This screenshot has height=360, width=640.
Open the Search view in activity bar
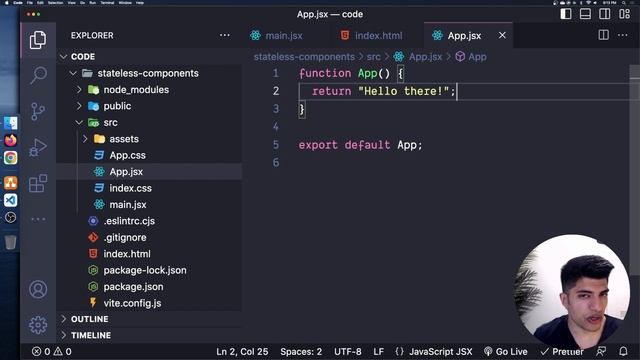point(38,76)
